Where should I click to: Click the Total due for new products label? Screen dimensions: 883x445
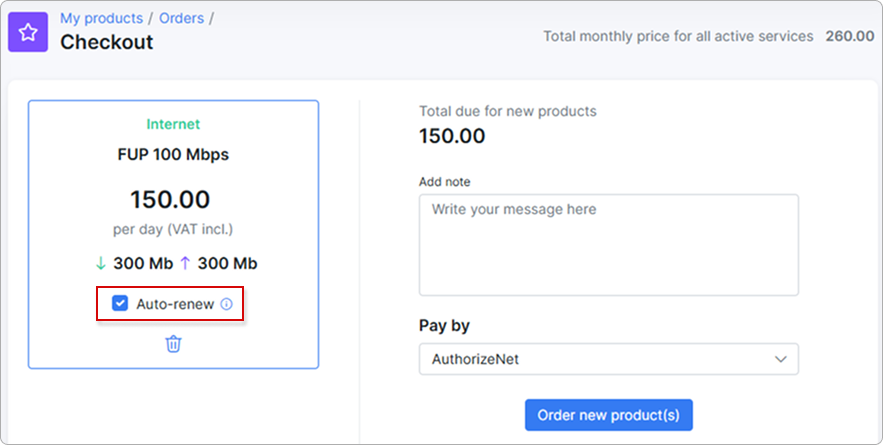pyautogui.click(x=507, y=111)
